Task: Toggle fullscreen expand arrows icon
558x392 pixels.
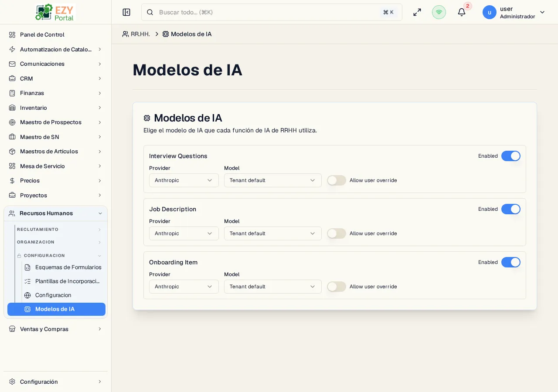Action: point(417,12)
